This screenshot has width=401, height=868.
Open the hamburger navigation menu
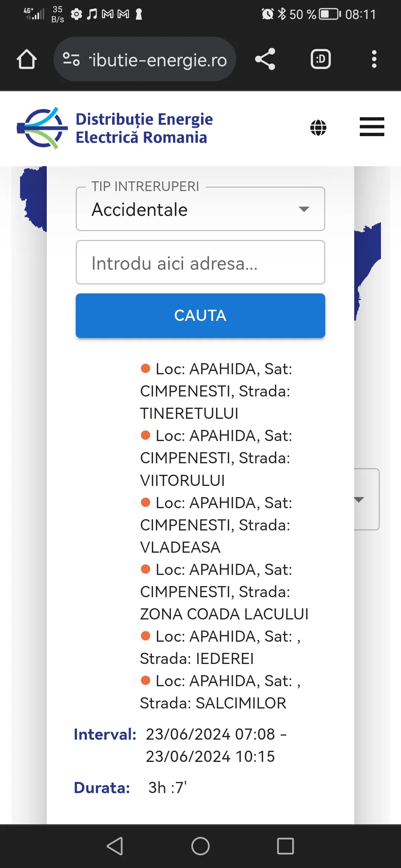[x=372, y=127]
